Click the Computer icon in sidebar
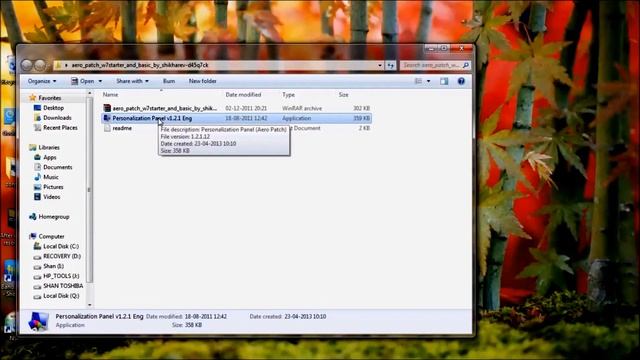The height and width of the screenshot is (360, 640). tap(33, 236)
